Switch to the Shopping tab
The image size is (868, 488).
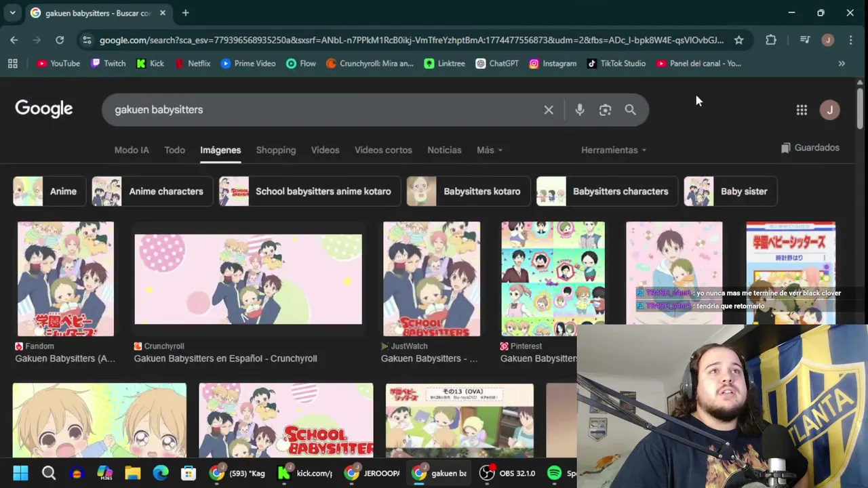coord(276,150)
